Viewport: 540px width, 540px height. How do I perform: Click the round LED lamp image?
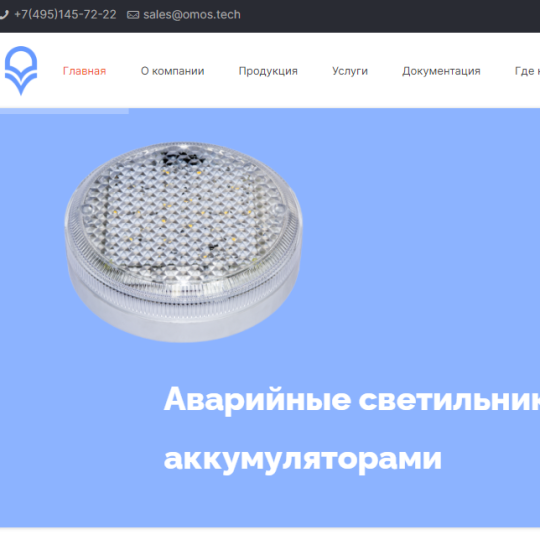(x=184, y=242)
